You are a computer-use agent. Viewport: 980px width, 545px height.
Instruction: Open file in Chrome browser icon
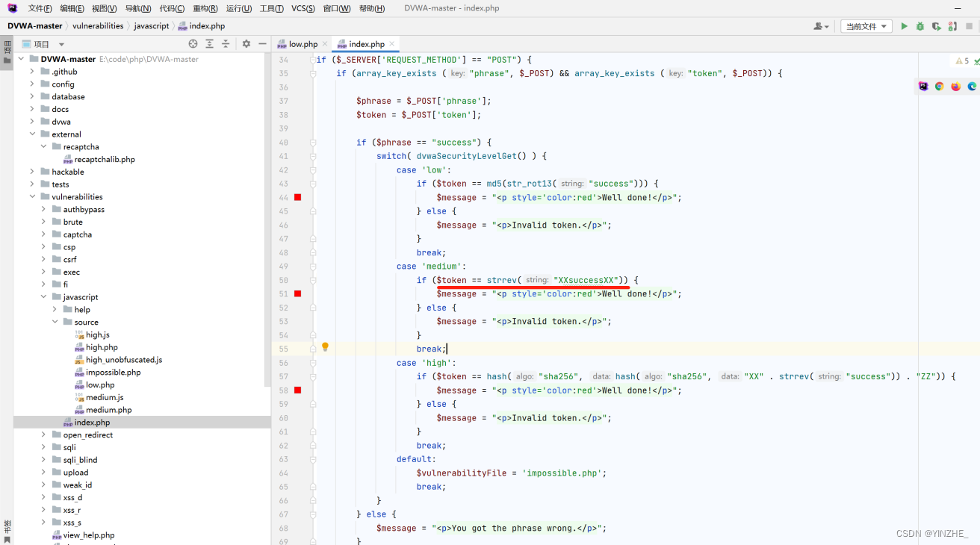(x=940, y=87)
